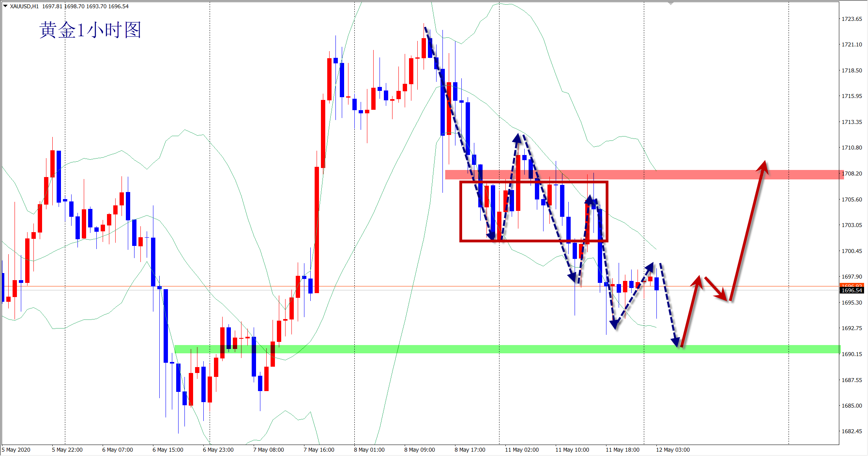
Task: Click the OHLC values 1697.81 1698.70 1693.70 1696.54
Action: pos(85,6)
